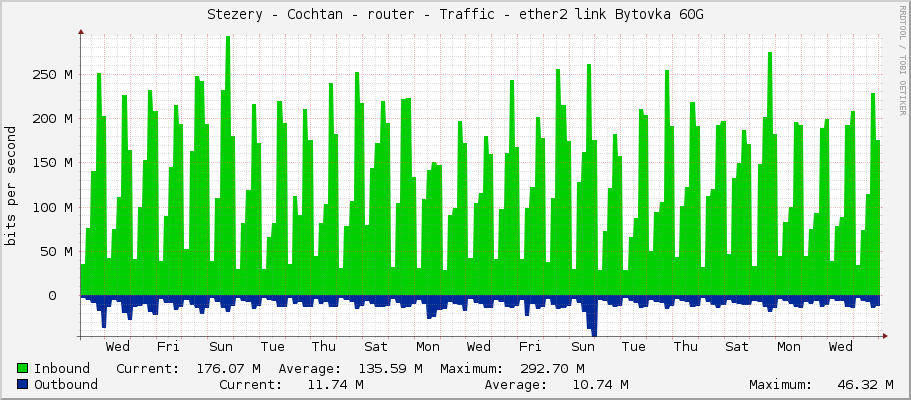
Task: Select the Outbound current value '11.74 M'
Action: (x=335, y=384)
